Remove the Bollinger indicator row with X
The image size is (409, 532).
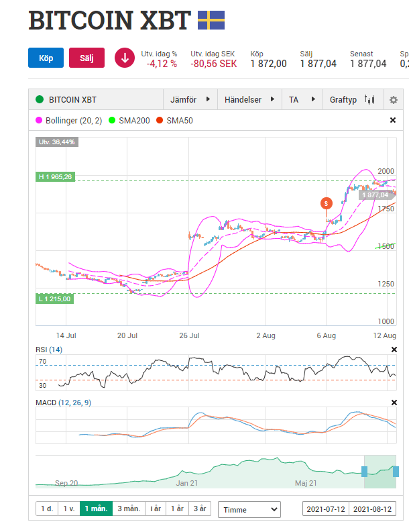[393, 121]
